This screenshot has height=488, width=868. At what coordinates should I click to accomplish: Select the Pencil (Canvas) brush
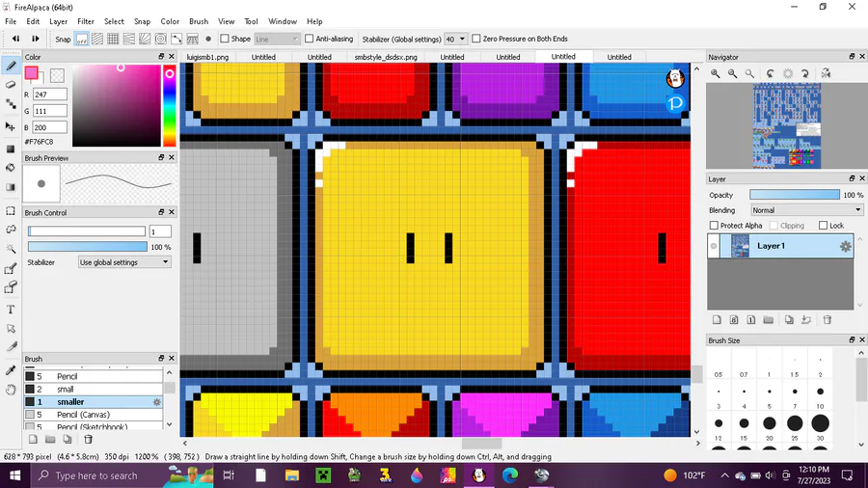point(93,415)
